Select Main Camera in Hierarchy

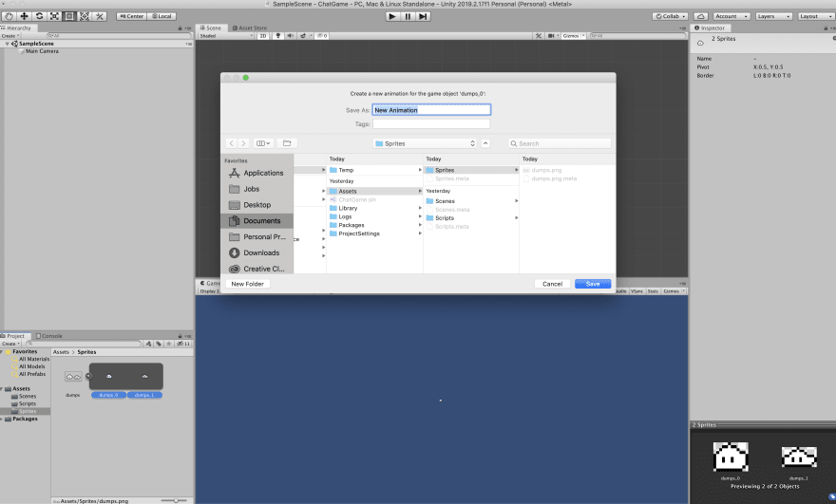[42, 51]
